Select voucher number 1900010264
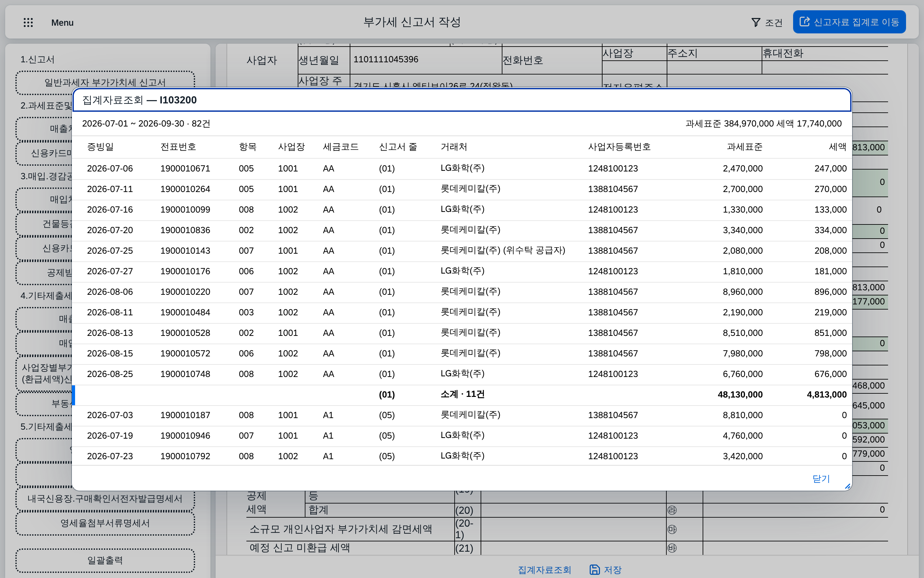 185,189
